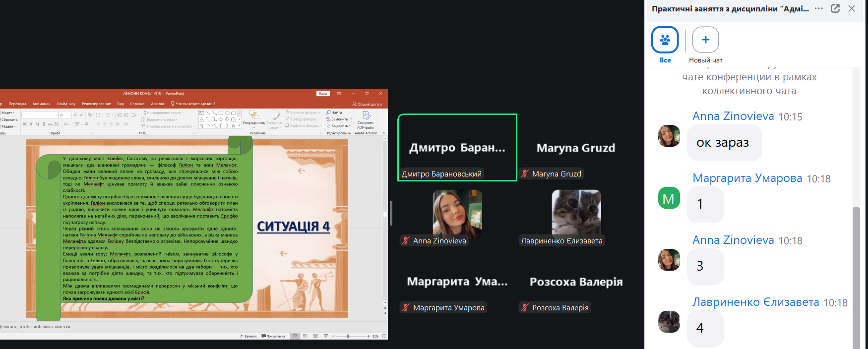Open the chat's three-dots more options
This screenshot has height=349, width=868.
(819, 8)
